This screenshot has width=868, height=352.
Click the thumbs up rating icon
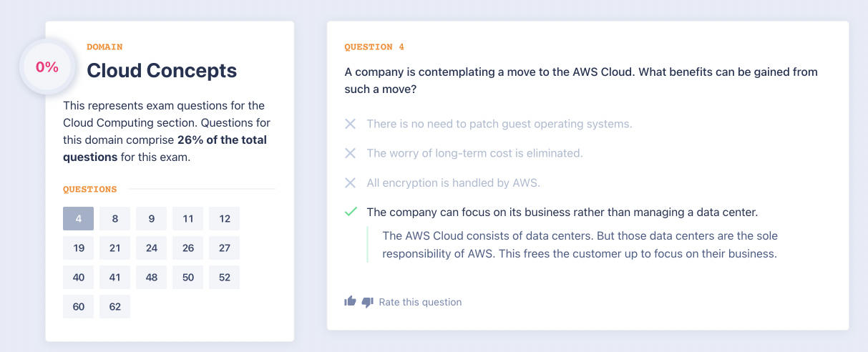tap(350, 302)
